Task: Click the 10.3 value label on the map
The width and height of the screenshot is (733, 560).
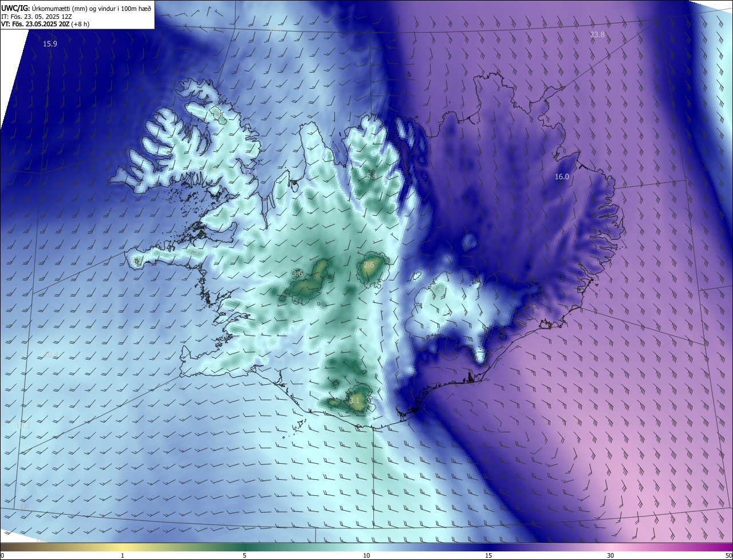Action: 23,425
